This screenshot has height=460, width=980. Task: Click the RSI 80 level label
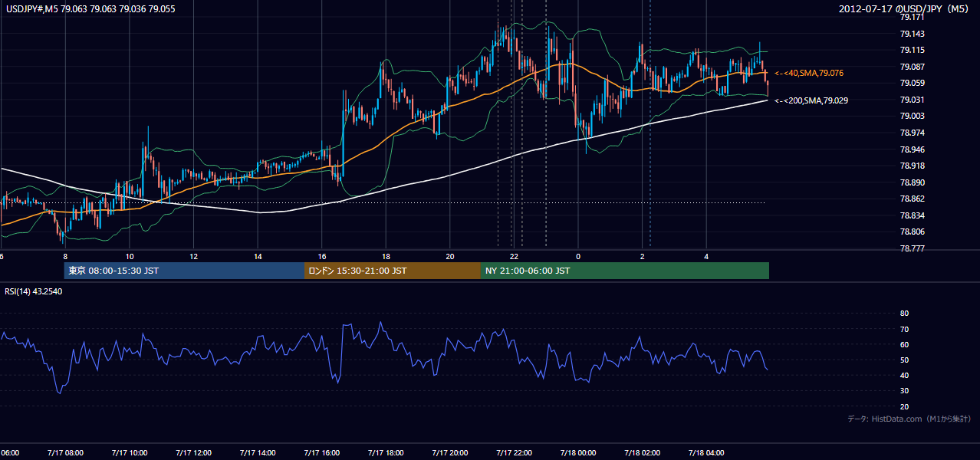[x=904, y=314]
